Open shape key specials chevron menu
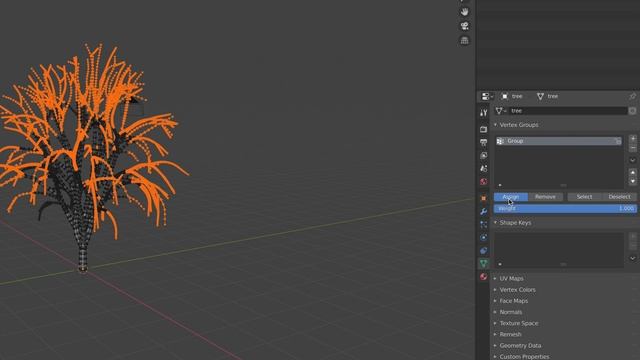This screenshot has width=640, height=360. pyautogui.click(x=633, y=258)
